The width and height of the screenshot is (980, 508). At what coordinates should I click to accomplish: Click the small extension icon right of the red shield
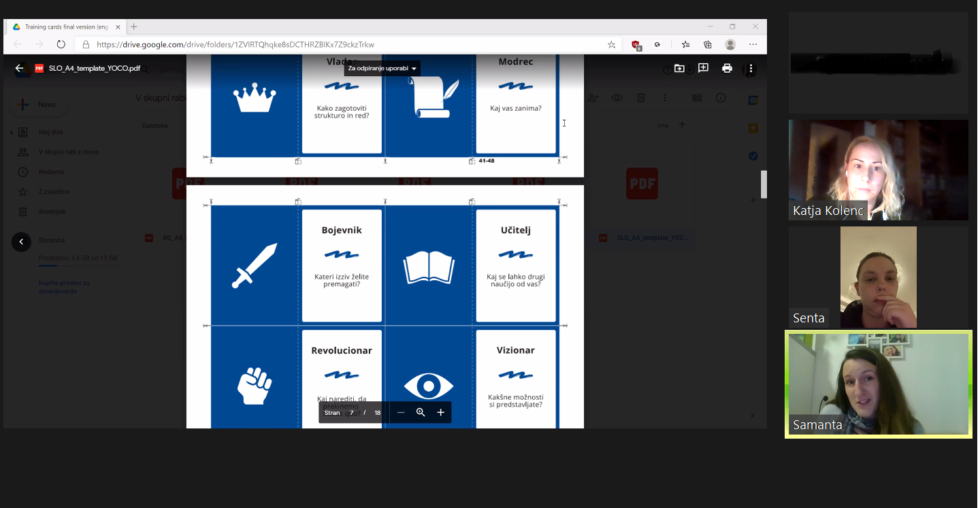pyautogui.click(x=657, y=44)
